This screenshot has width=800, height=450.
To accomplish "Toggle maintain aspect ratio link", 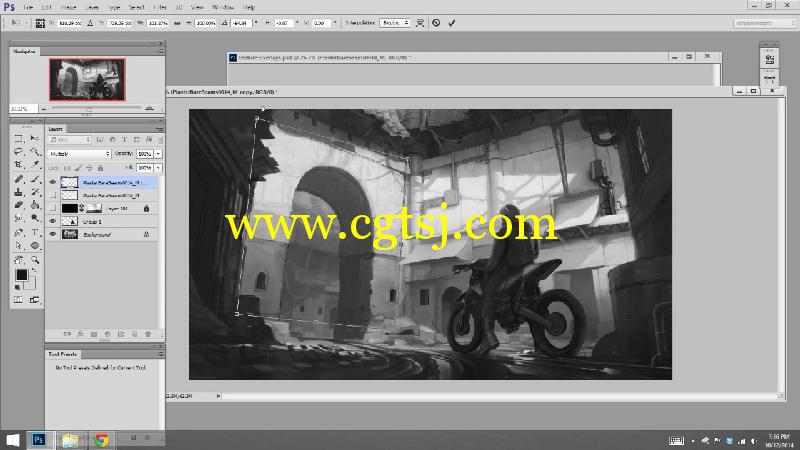I will coord(177,23).
